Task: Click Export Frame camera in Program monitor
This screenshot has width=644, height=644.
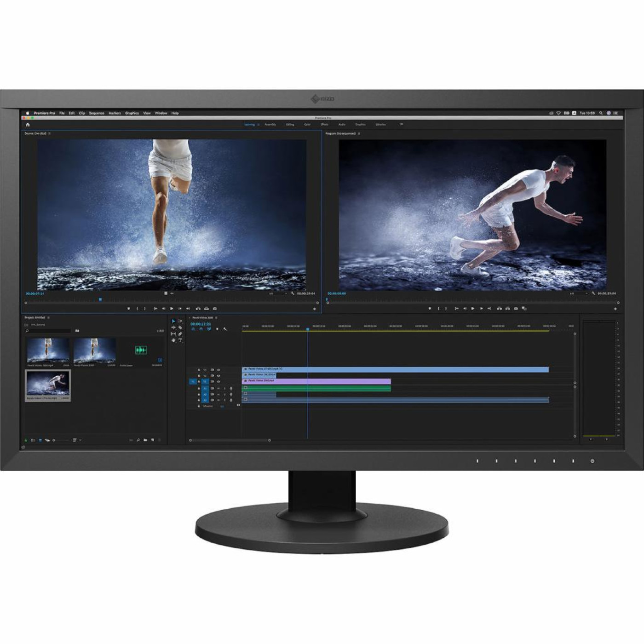Action: click(516, 309)
